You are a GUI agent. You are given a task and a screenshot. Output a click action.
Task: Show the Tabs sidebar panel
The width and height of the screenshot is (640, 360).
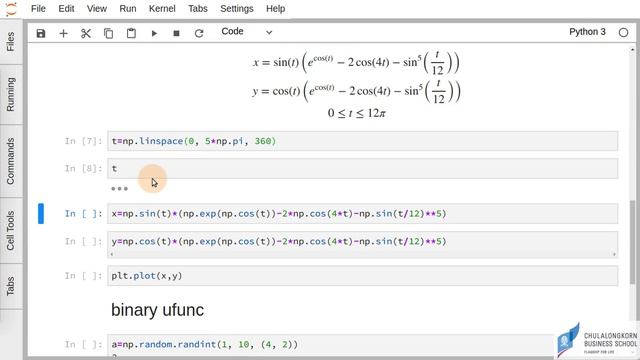point(11,286)
